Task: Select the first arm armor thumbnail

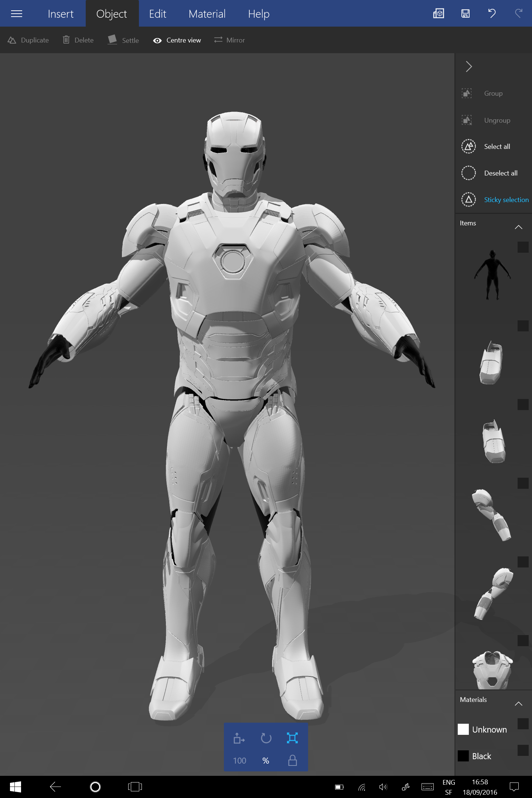Action: click(491, 515)
